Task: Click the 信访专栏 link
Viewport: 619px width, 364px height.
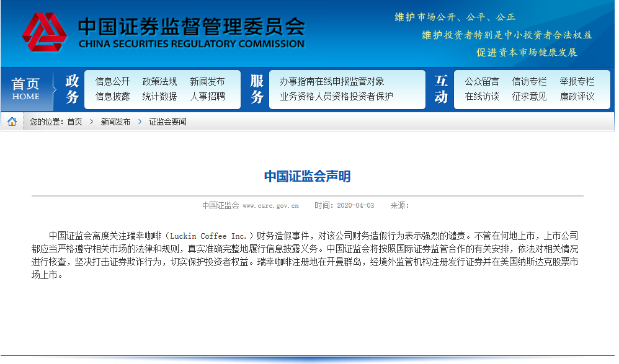Action: pyautogui.click(x=530, y=81)
